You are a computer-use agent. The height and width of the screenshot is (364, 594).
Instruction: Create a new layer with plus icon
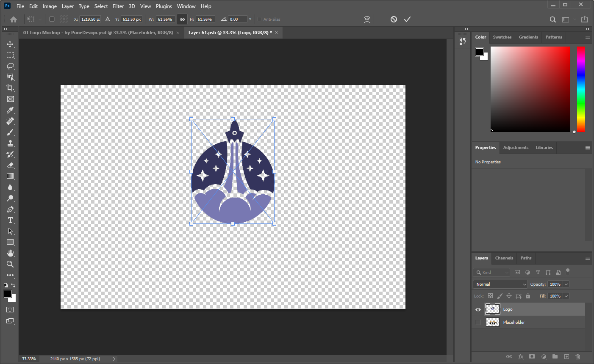click(566, 356)
